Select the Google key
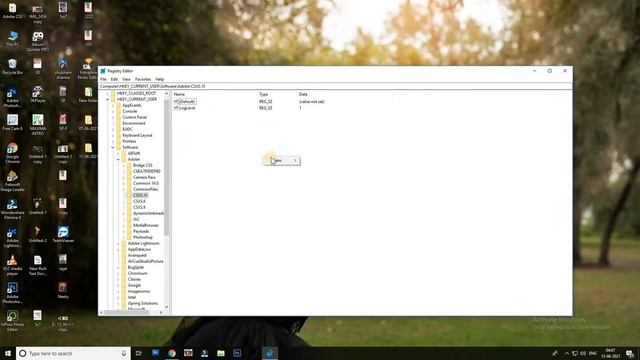Screen dimensions: 640x360 pos(134,285)
